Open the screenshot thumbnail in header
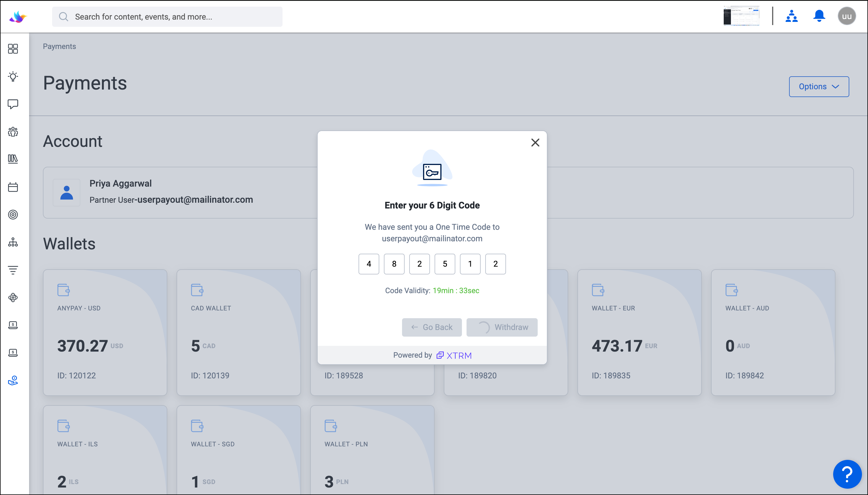The width and height of the screenshot is (868, 495). pos(741,16)
